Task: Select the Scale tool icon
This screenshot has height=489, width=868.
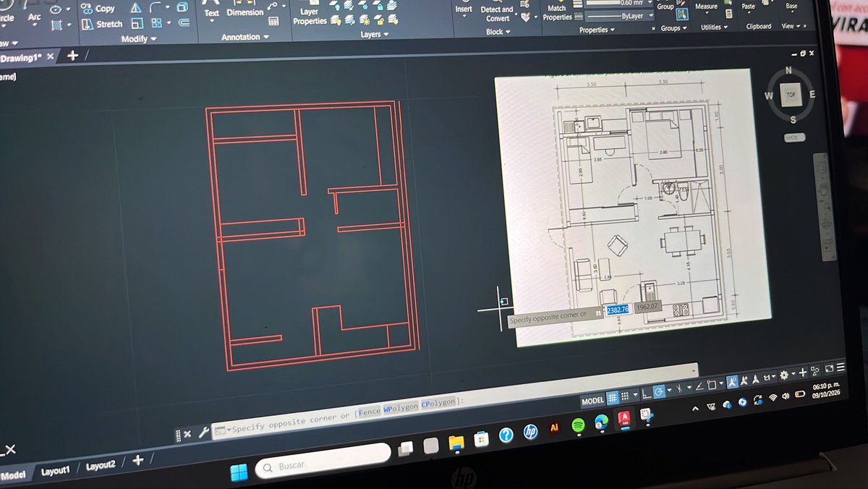Action: tap(137, 23)
